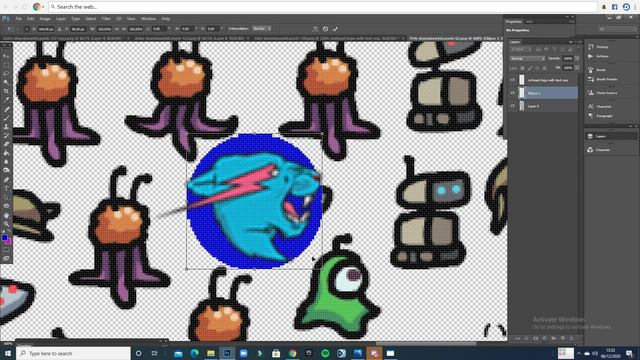
Task: Toggle layer filtering switch
Action: [578, 49]
